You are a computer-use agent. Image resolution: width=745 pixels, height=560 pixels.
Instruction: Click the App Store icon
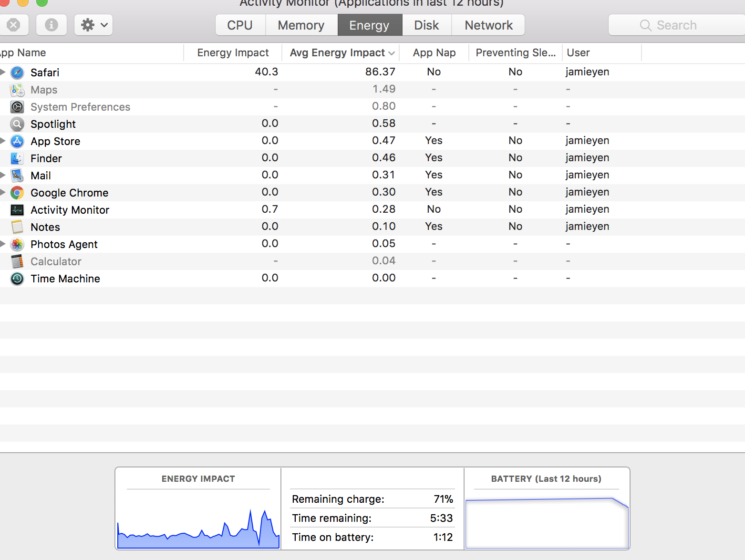[17, 141]
